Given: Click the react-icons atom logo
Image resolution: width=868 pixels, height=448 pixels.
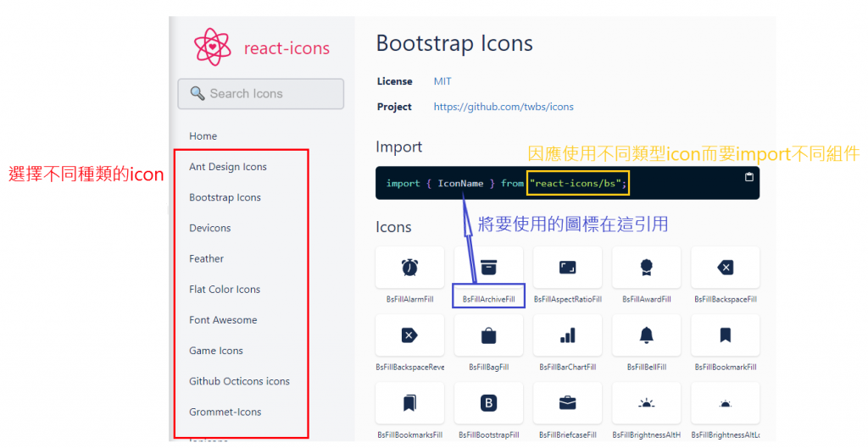Looking at the screenshot, I should (212, 47).
